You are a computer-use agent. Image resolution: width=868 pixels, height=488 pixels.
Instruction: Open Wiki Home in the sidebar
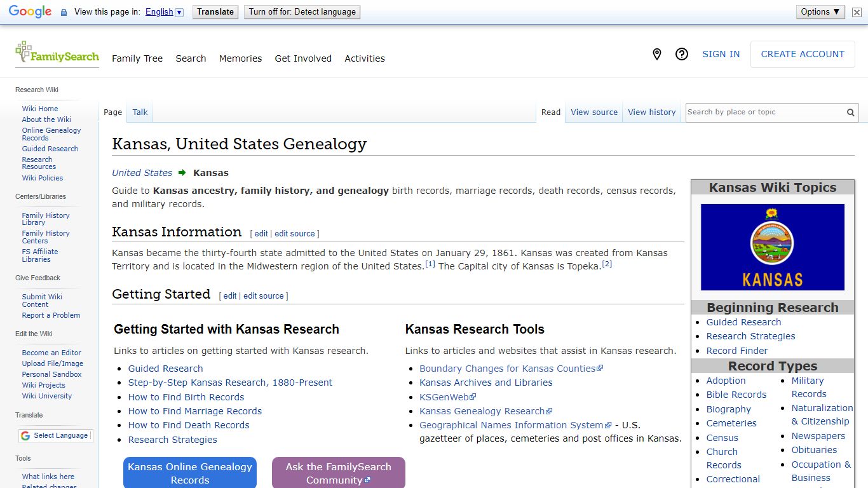[40, 109]
